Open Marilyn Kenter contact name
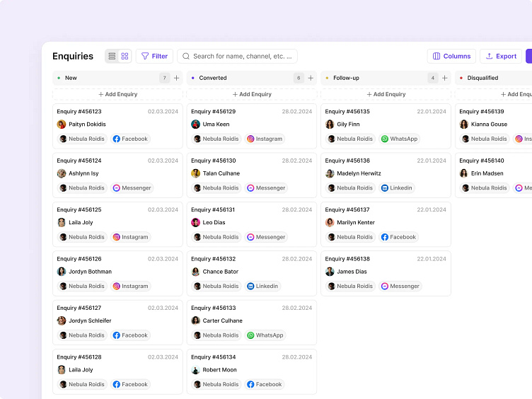This screenshot has width=532, height=399. [356, 223]
